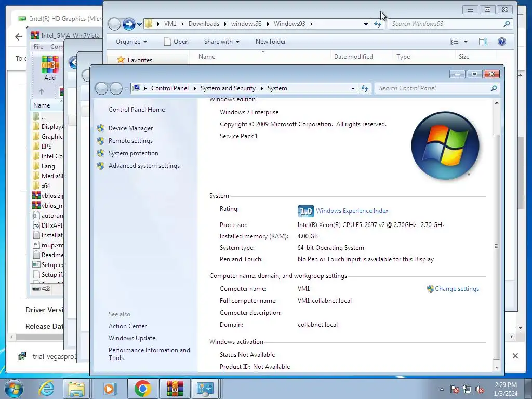This screenshot has height=399, width=532.
Task: Open Internet Explorer from taskbar
Action: click(46, 389)
